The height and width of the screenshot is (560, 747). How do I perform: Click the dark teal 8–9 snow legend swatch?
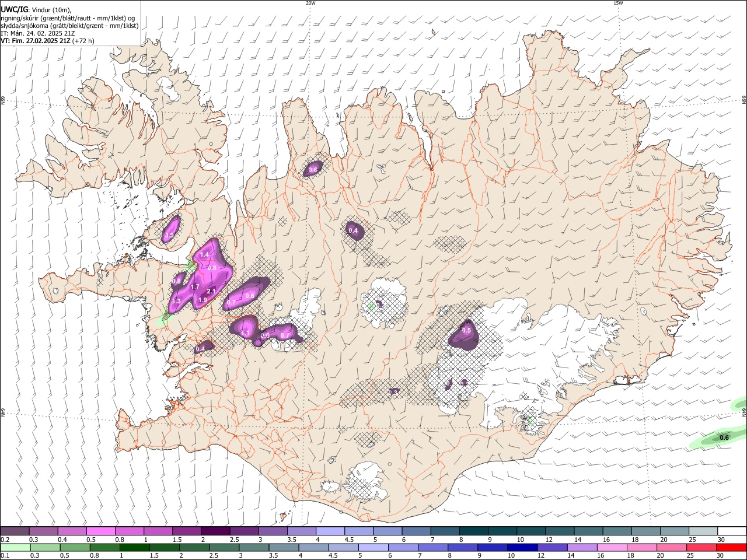pos(474,531)
